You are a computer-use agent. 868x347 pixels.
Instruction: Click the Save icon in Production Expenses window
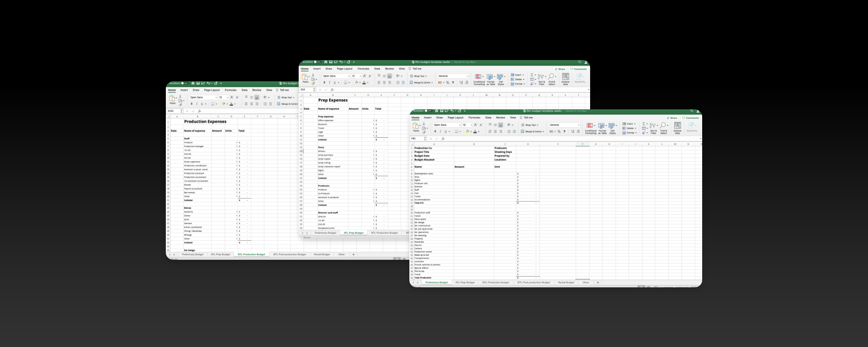click(x=198, y=83)
